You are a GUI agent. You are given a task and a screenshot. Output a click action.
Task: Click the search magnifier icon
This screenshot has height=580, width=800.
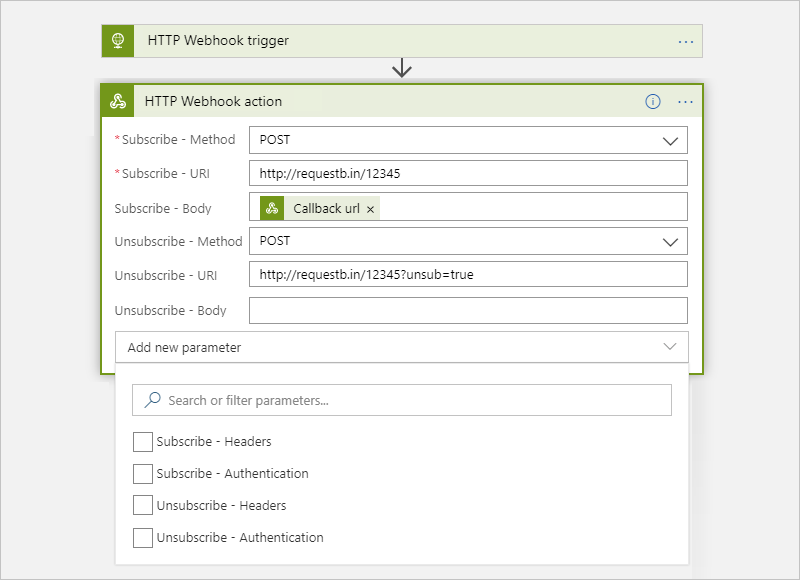coord(153,400)
